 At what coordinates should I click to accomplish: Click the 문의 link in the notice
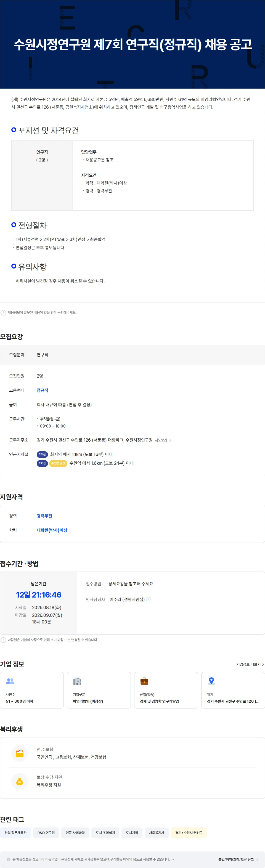click(60, 312)
